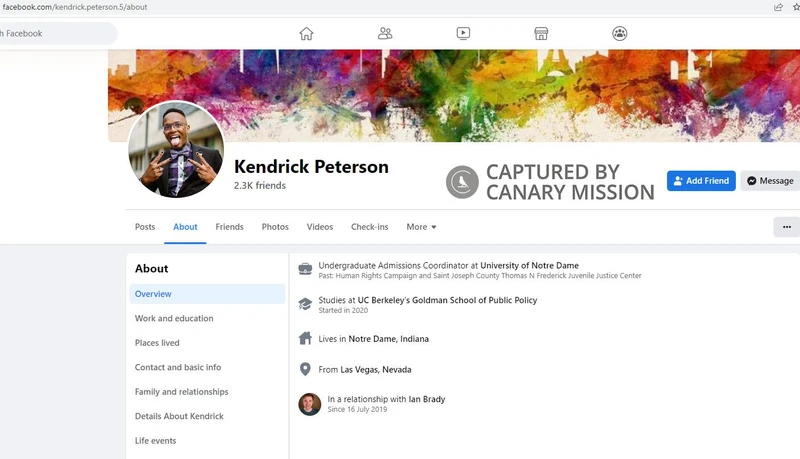800x459 pixels.
Task: Click the house icon beside Lives in
Action: tap(305, 339)
